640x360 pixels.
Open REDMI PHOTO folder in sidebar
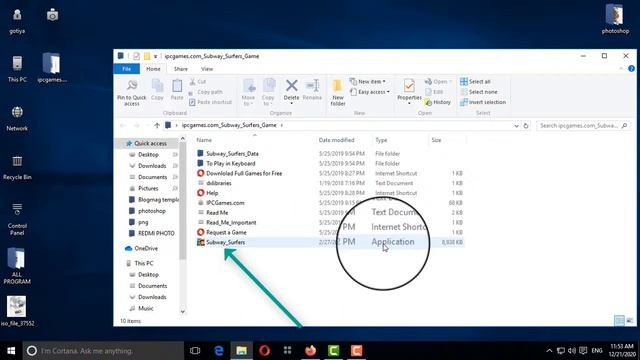click(156, 233)
